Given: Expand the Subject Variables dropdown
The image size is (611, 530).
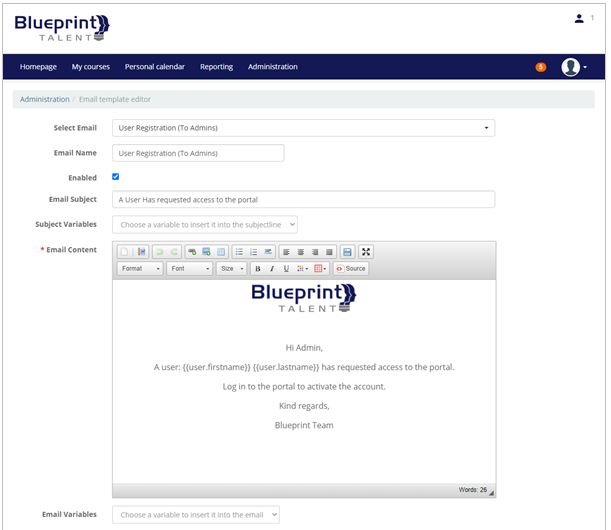Looking at the screenshot, I should pos(204,226).
